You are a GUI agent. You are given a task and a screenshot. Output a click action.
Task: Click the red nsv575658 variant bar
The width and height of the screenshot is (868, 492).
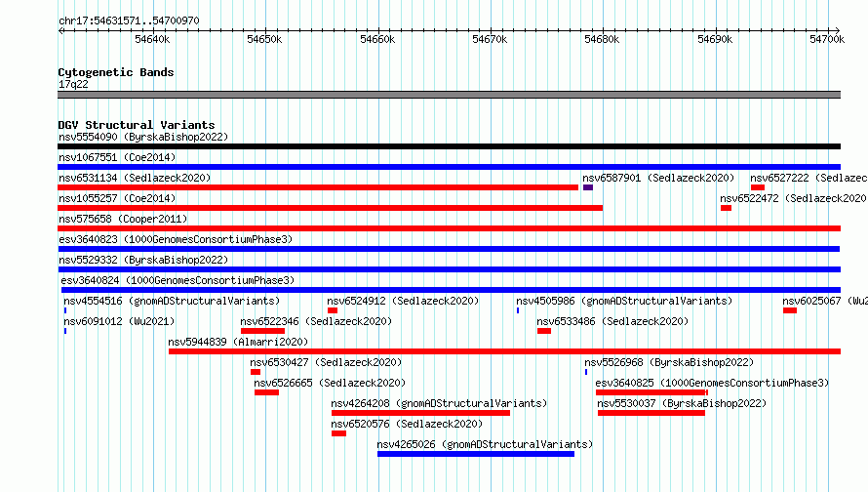449,228
